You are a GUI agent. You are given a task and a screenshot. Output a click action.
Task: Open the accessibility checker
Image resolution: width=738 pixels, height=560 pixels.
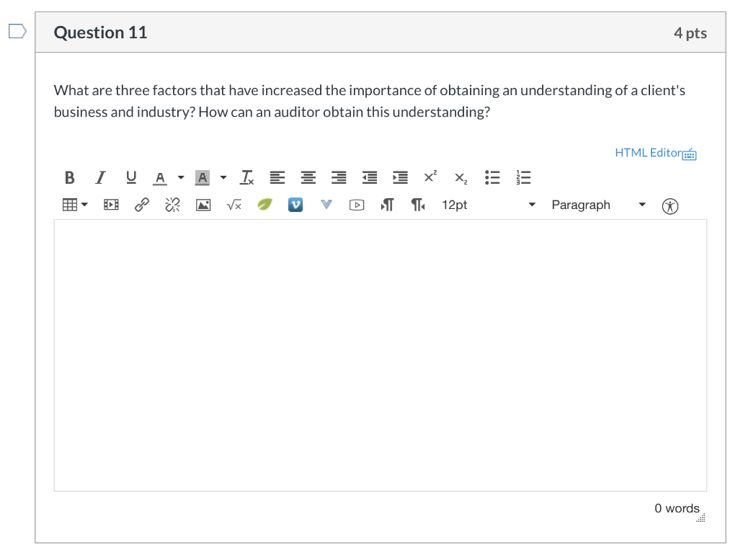tap(670, 205)
